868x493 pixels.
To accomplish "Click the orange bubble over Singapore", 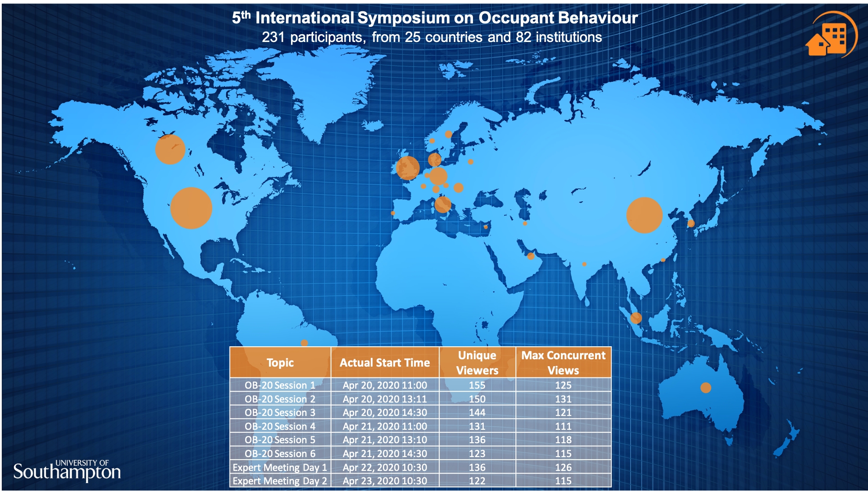I will coord(636,318).
